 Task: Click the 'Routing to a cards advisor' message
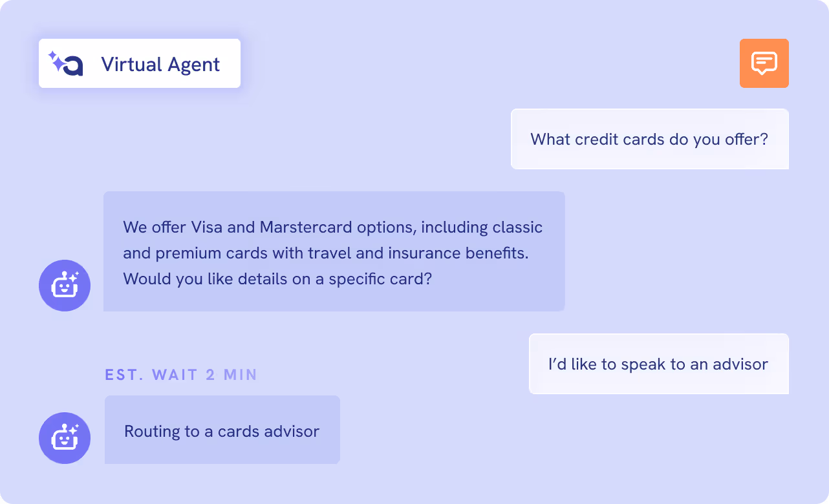point(222,430)
